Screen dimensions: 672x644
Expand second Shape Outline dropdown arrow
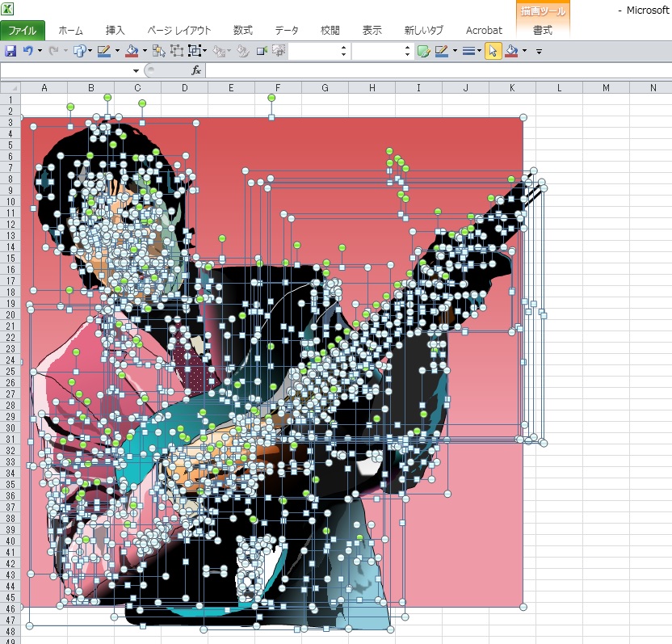(x=455, y=51)
